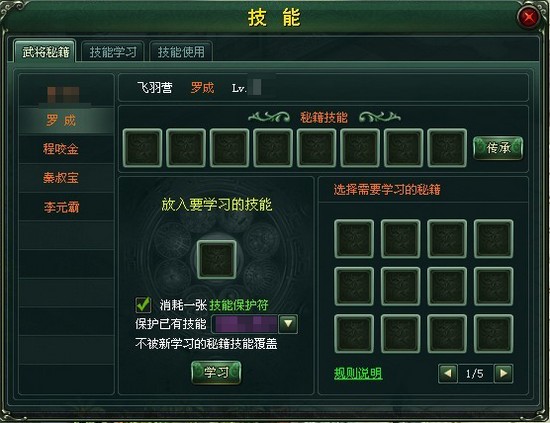550x423 pixels.
Task: Click the center skill slot under 放入要学习的技能
Action: (216, 260)
